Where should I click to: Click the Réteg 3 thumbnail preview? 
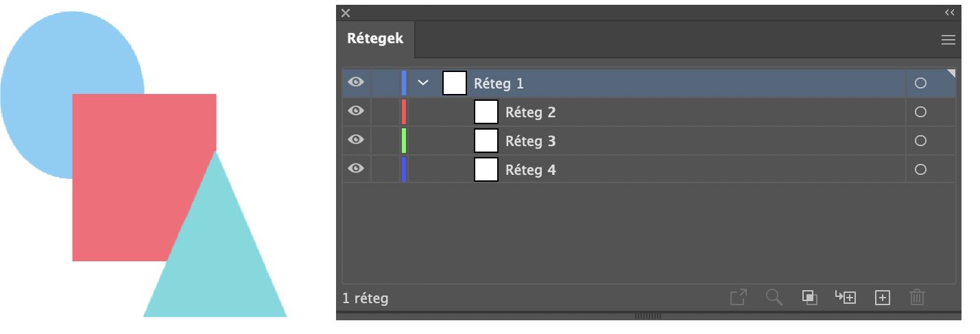click(486, 141)
